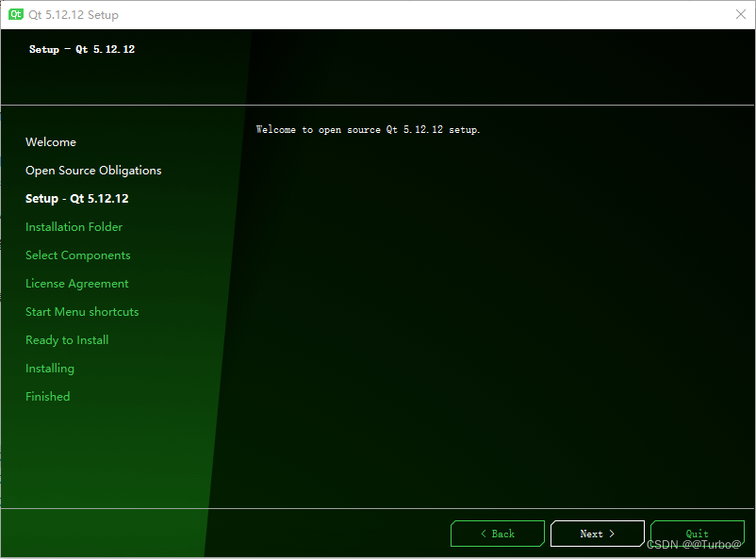Screen dimensions: 756x559
Task: Select the Installing step
Action: 50,369
